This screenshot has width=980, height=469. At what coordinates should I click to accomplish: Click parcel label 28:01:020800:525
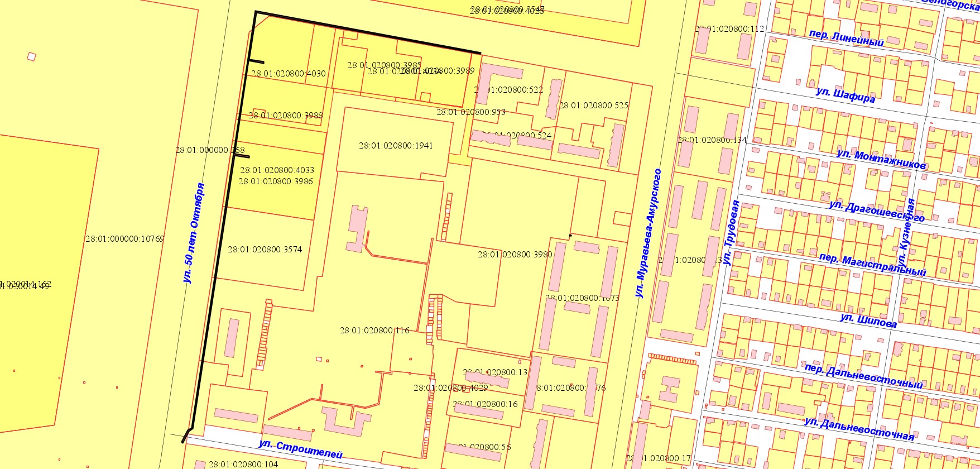593,106
